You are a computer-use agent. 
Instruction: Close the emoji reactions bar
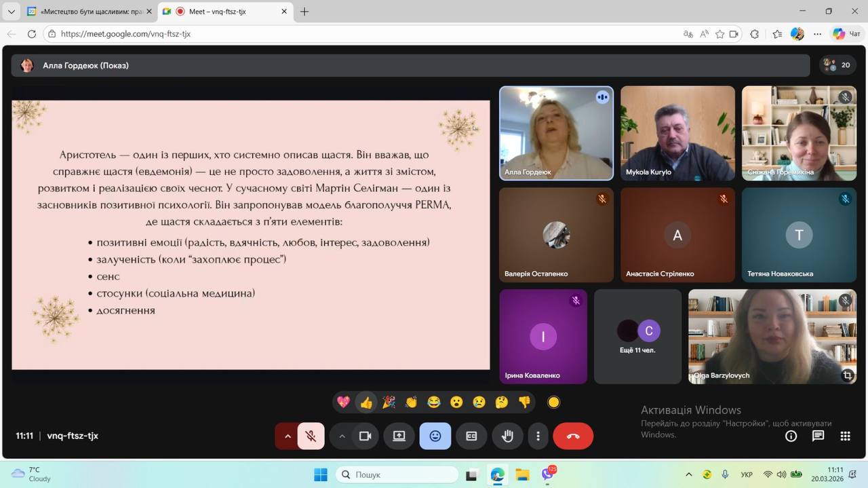[435, 436]
